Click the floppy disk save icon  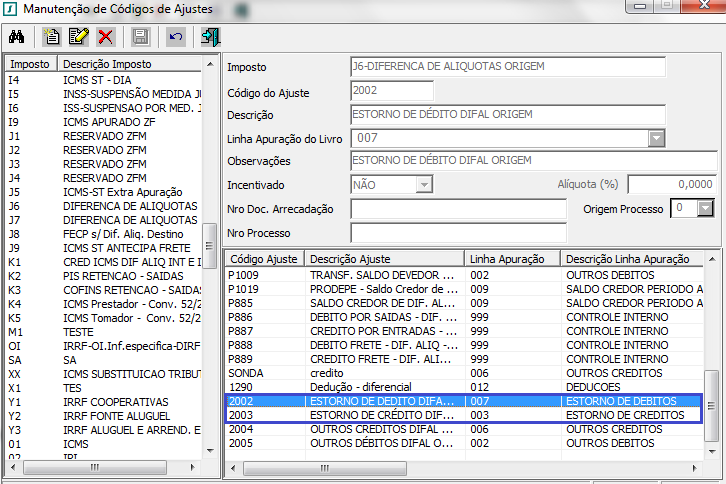click(141, 37)
